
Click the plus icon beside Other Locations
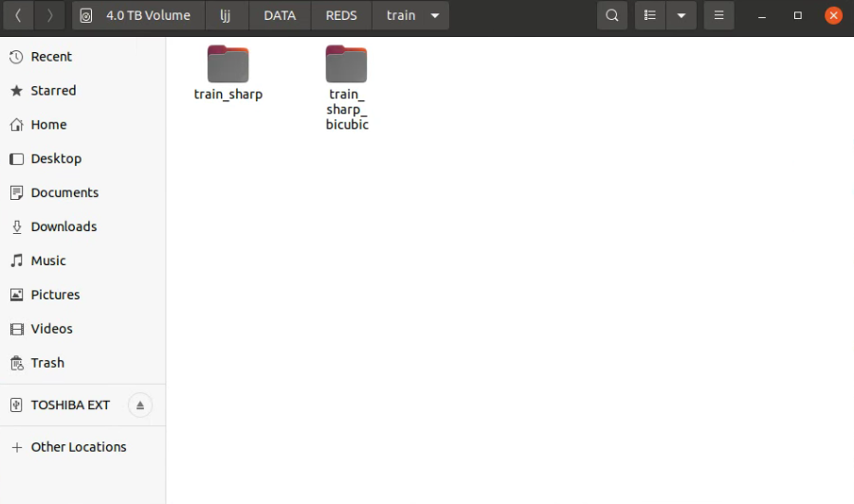point(16,447)
